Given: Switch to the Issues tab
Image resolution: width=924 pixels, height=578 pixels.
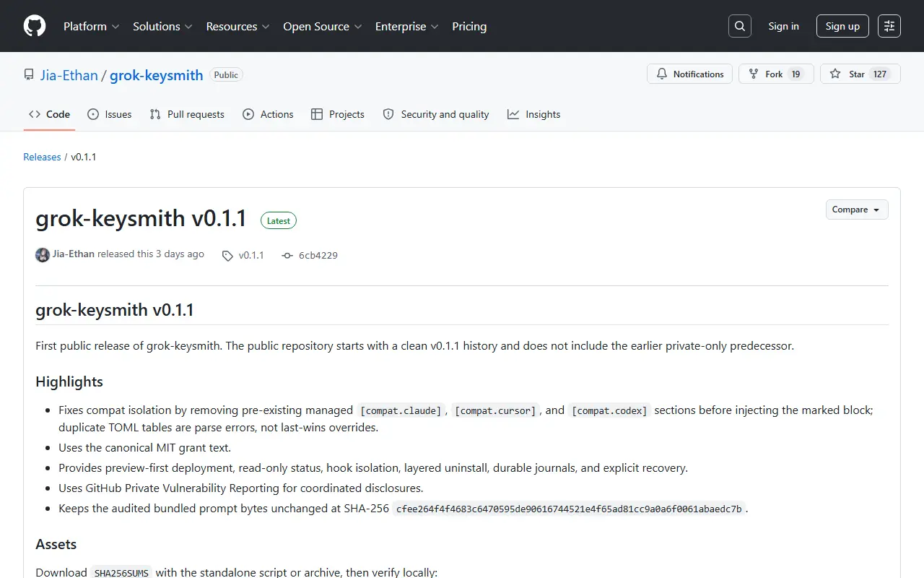Looking at the screenshot, I should click(109, 114).
